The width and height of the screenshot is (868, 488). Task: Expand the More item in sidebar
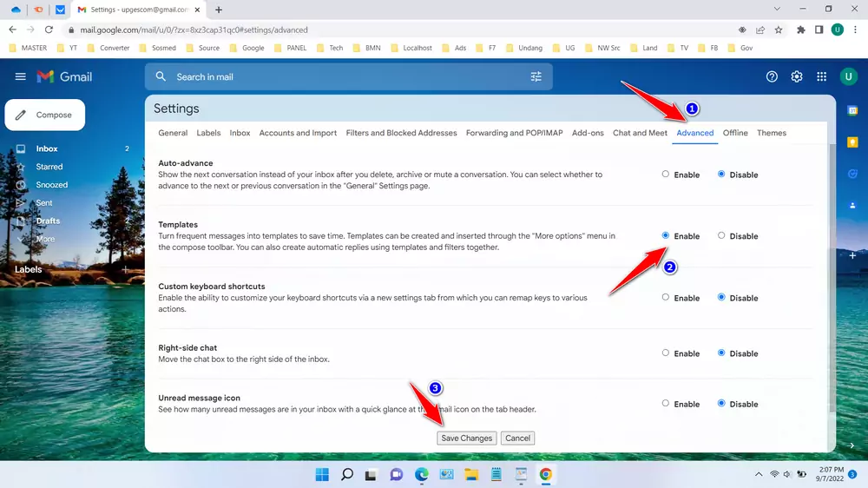45,239
